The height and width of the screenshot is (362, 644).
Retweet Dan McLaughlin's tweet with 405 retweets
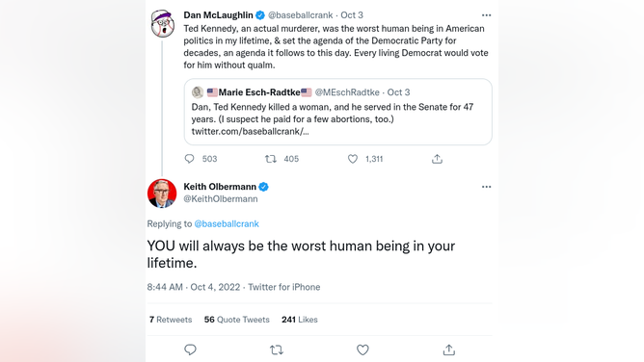271,159
